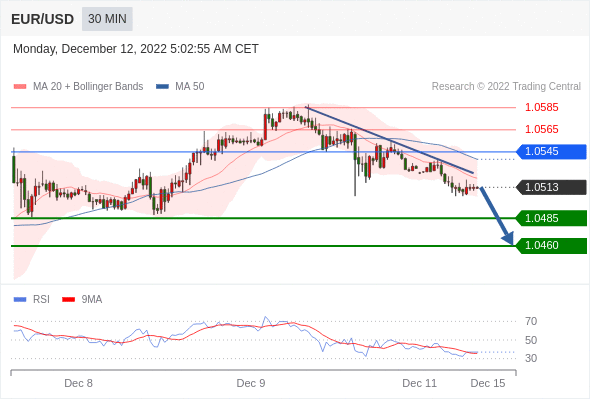Viewport: 590px width, 400px height.
Task: Click the MA 50 legend swatch
Action: click(x=162, y=87)
